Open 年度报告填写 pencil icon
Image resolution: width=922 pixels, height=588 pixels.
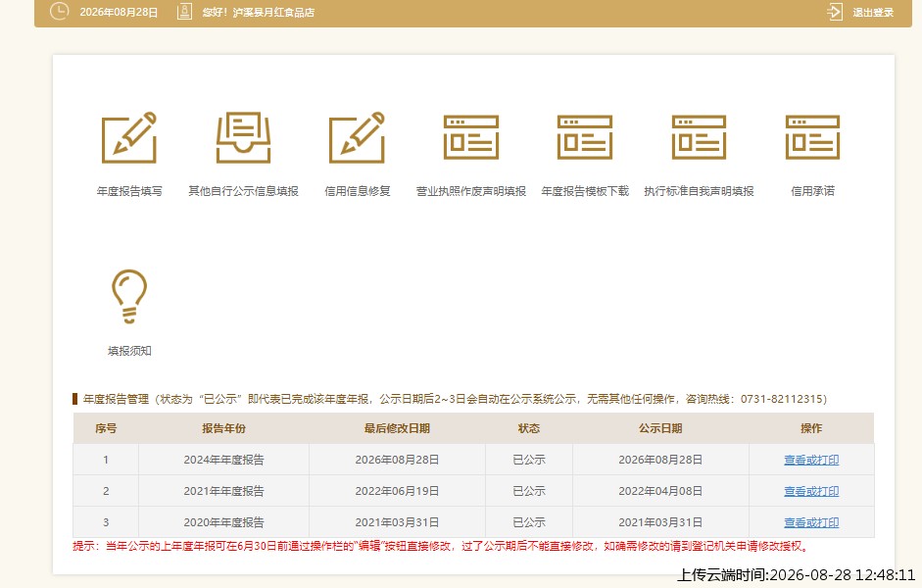point(129,137)
